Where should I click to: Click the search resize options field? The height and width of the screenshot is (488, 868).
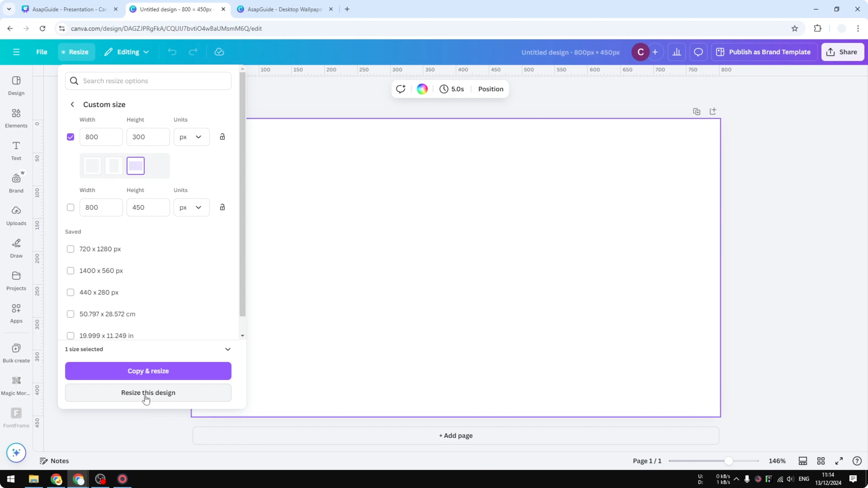[x=148, y=81]
